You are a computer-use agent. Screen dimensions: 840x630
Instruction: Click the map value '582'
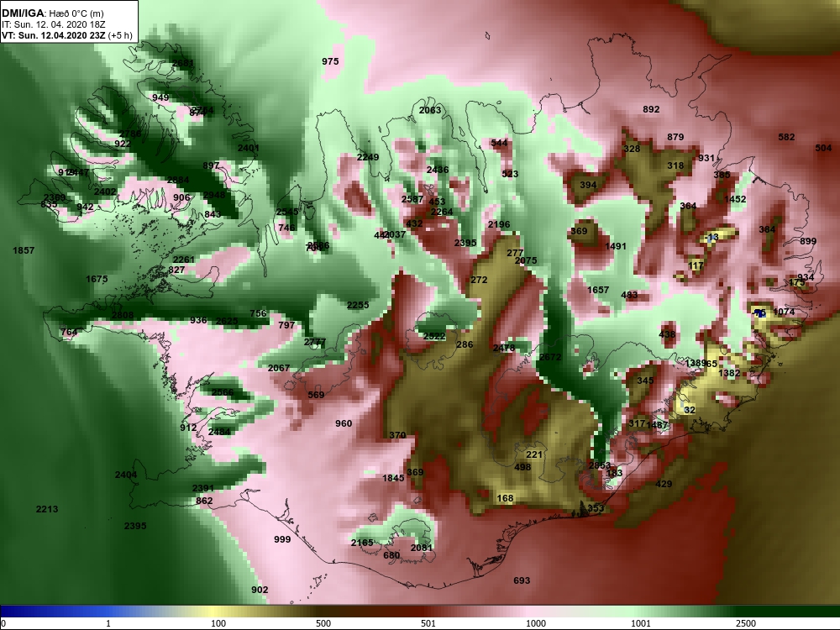click(x=786, y=137)
